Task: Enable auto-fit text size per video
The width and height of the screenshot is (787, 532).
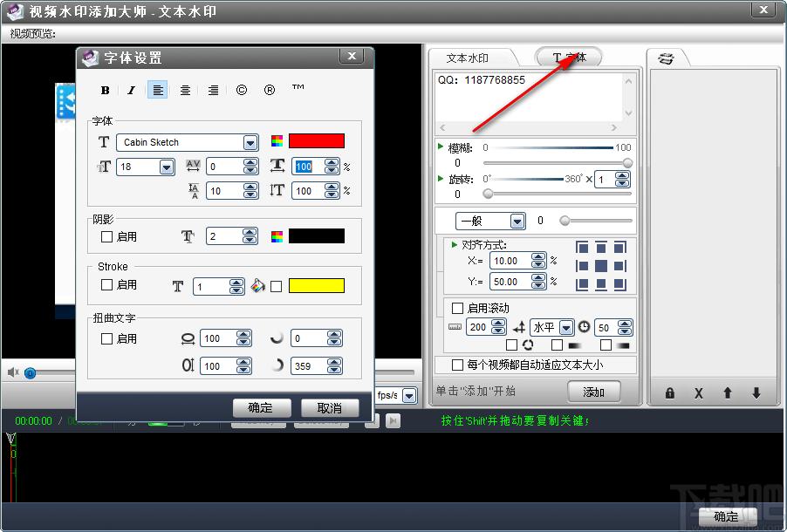Action: tap(457, 365)
